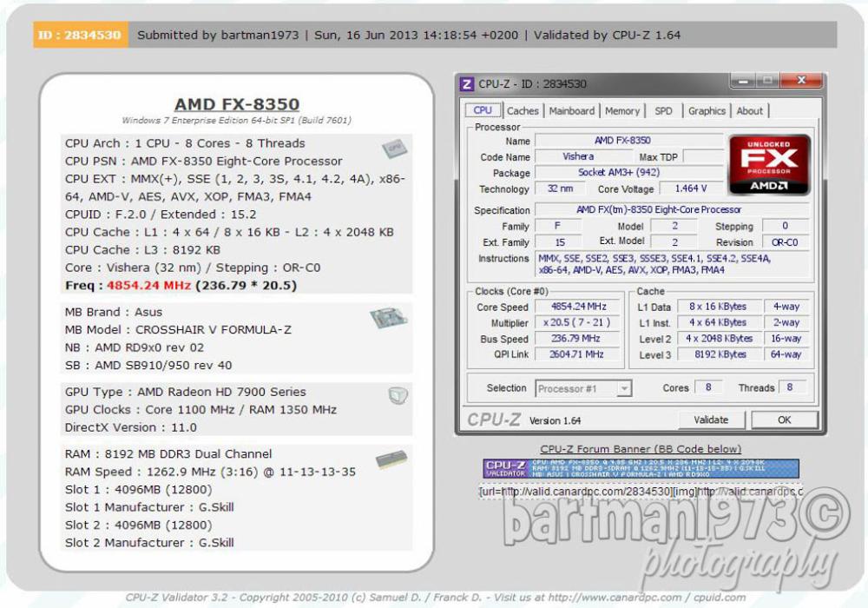
Task: Click the motherboard icon beside MB Brand
Action: pyautogui.click(x=389, y=317)
